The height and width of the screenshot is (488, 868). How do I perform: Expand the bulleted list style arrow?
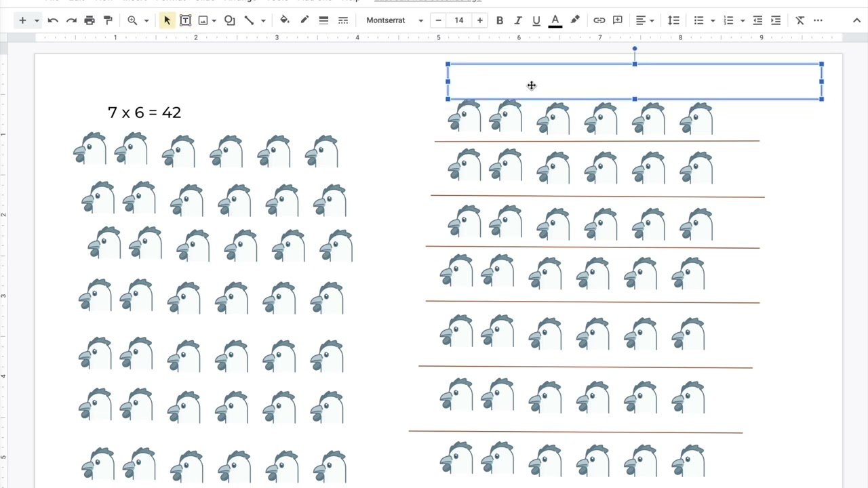[x=713, y=20]
